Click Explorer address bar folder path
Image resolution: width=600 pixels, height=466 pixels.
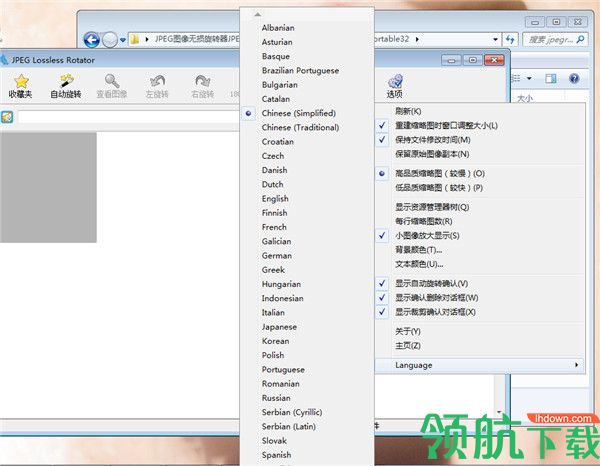(197, 39)
